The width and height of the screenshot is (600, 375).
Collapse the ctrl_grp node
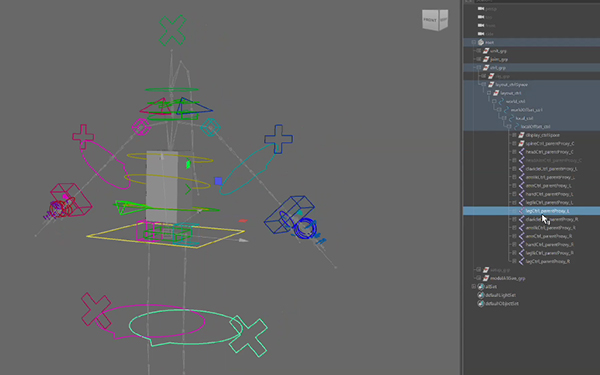click(479, 67)
